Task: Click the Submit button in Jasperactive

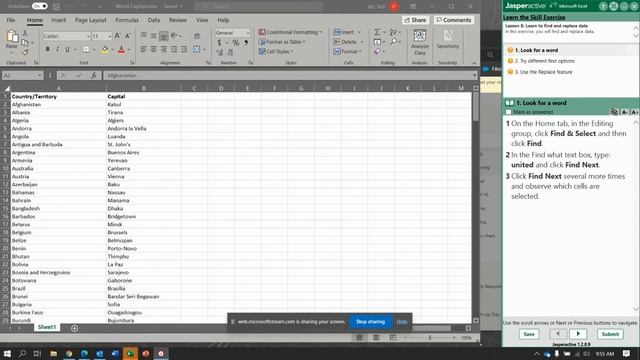Action: 610,334
